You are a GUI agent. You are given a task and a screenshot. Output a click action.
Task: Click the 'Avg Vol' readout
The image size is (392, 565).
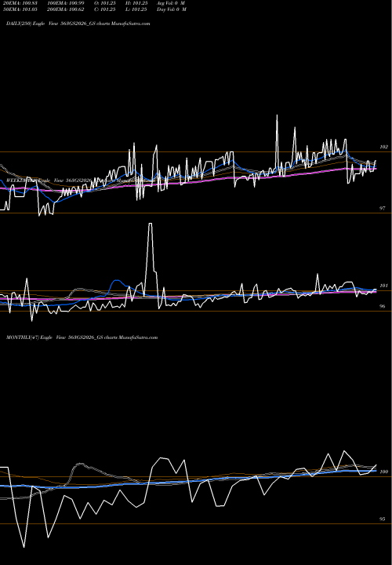[x=171, y=3]
